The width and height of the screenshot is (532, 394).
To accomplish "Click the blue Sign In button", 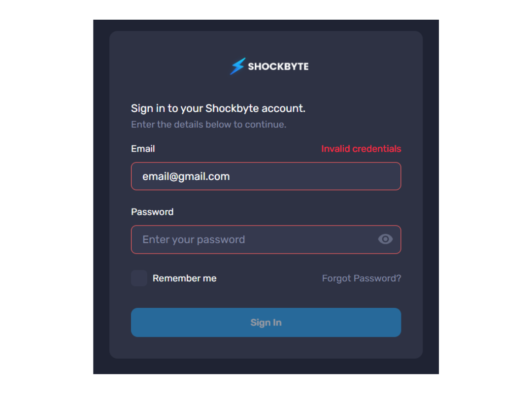I will pyautogui.click(x=266, y=323).
